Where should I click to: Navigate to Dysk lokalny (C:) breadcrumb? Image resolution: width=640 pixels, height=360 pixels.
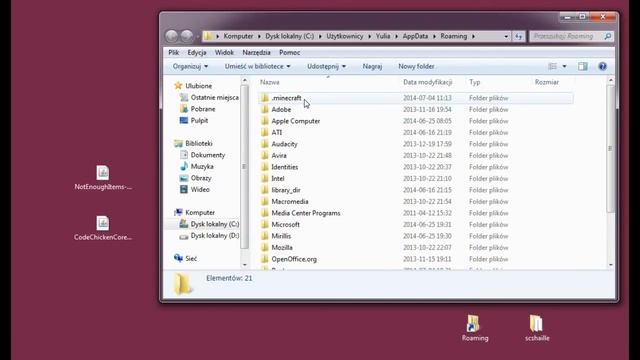(x=289, y=36)
